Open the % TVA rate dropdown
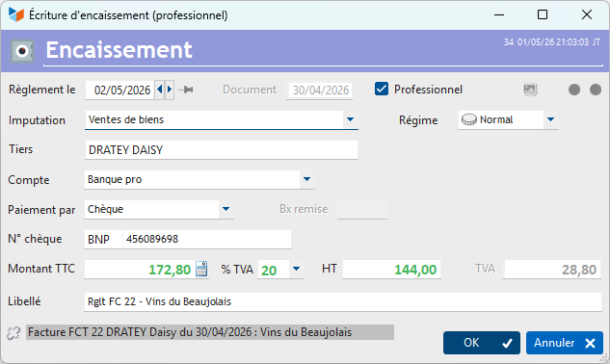Image resolution: width=610 pixels, height=364 pixels. click(297, 269)
